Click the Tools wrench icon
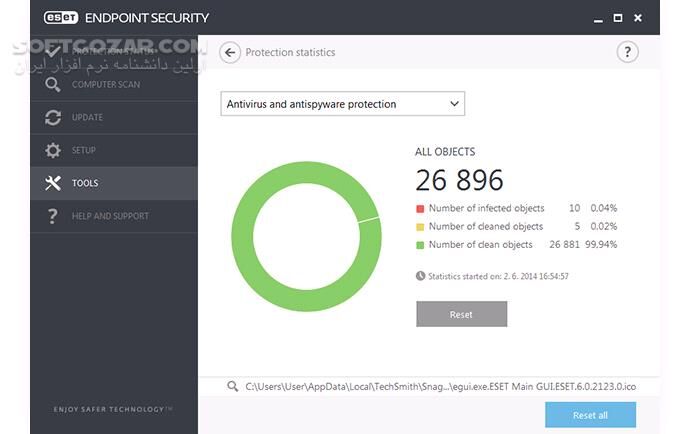Screen dimensions: 690x434 [x=53, y=183]
